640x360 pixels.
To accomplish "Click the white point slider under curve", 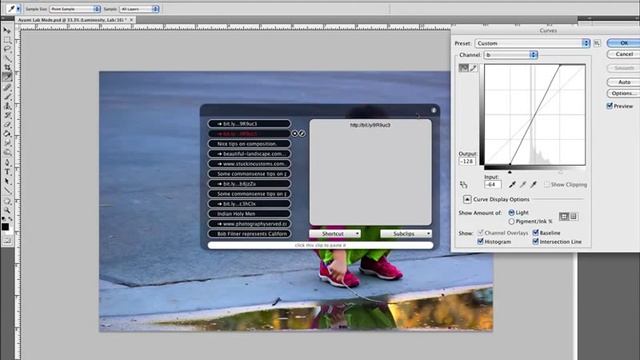I will tap(560, 172).
